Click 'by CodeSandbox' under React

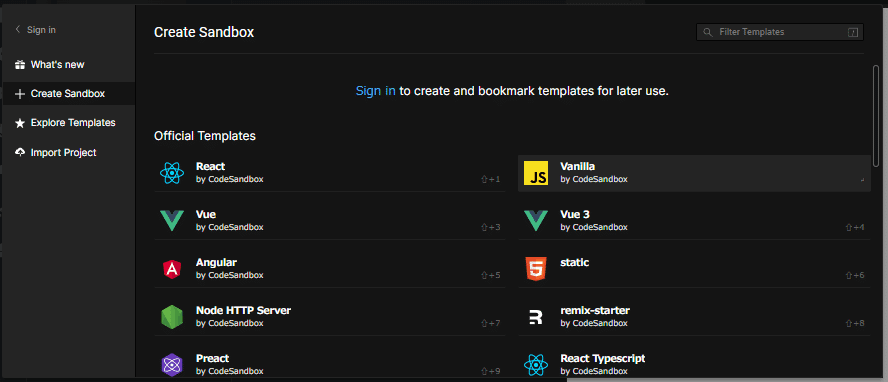click(229, 179)
